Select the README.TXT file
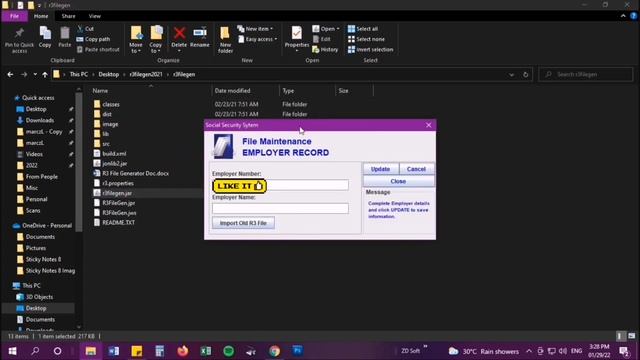 click(x=118, y=222)
